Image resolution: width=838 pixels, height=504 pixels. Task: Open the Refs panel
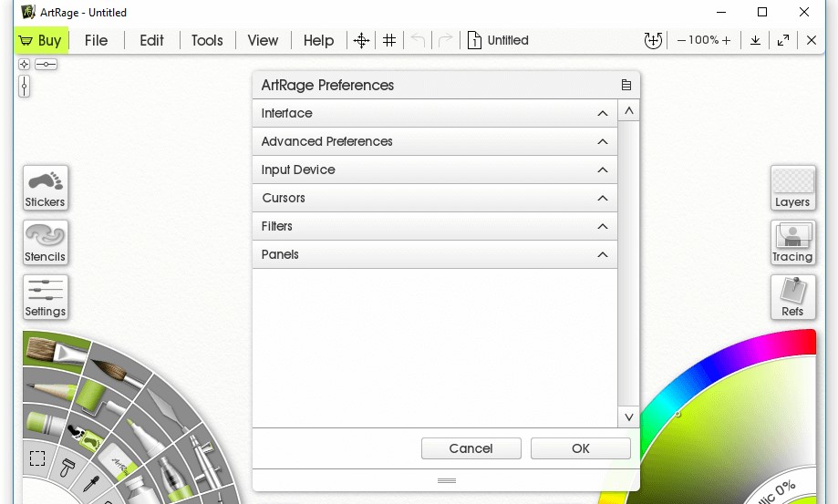point(792,297)
